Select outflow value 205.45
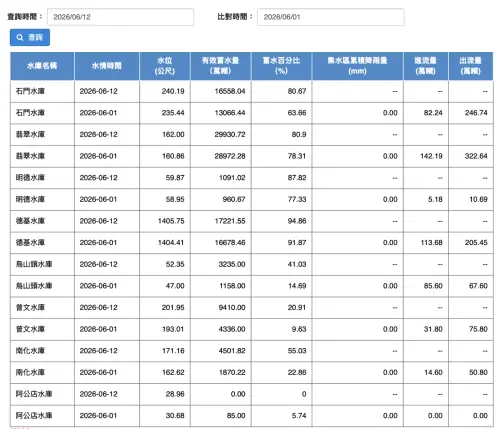The height and width of the screenshot is (429, 500). point(476,243)
